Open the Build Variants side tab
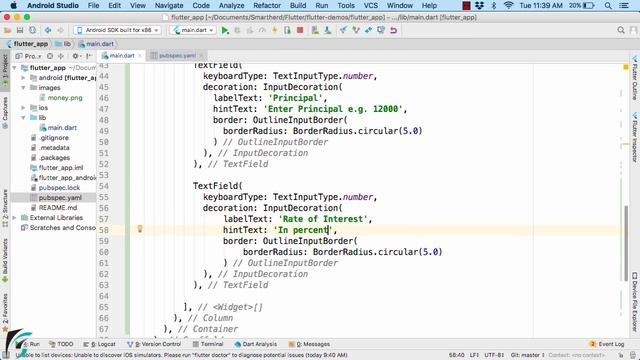The image size is (640, 360). [5, 260]
